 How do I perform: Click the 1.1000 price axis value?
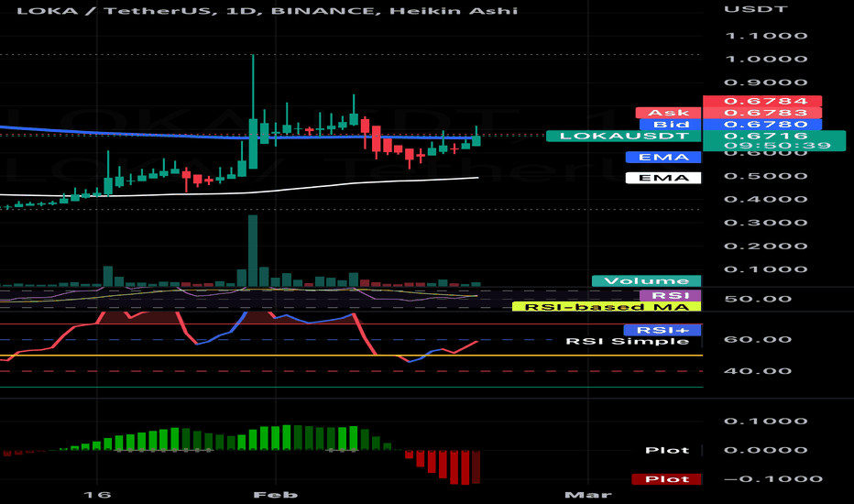tap(766, 36)
